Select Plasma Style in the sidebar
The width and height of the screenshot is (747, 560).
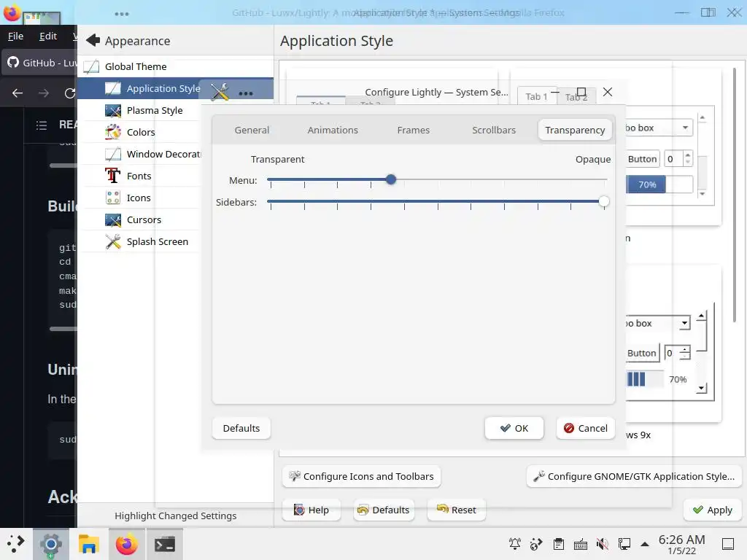[x=175, y=111]
